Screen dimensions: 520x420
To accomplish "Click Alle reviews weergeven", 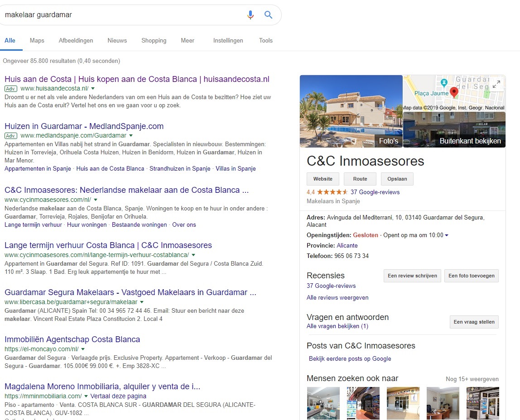I will pyautogui.click(x=337, y=298).
